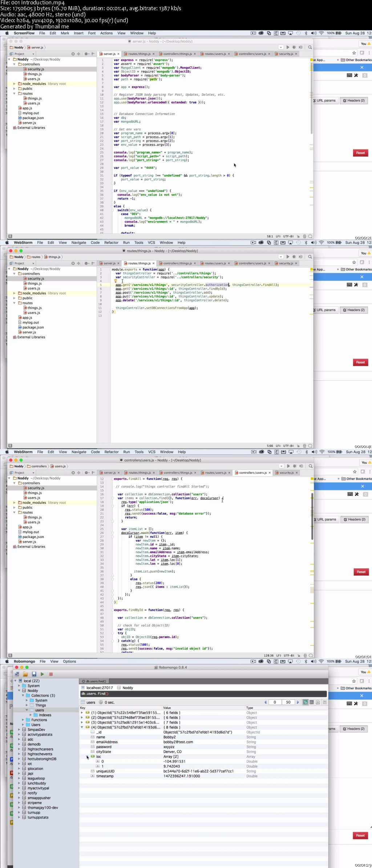
Task: Go to next page arrow in Robomongo results
Action: pyautogui.click(x=298, y=702)
